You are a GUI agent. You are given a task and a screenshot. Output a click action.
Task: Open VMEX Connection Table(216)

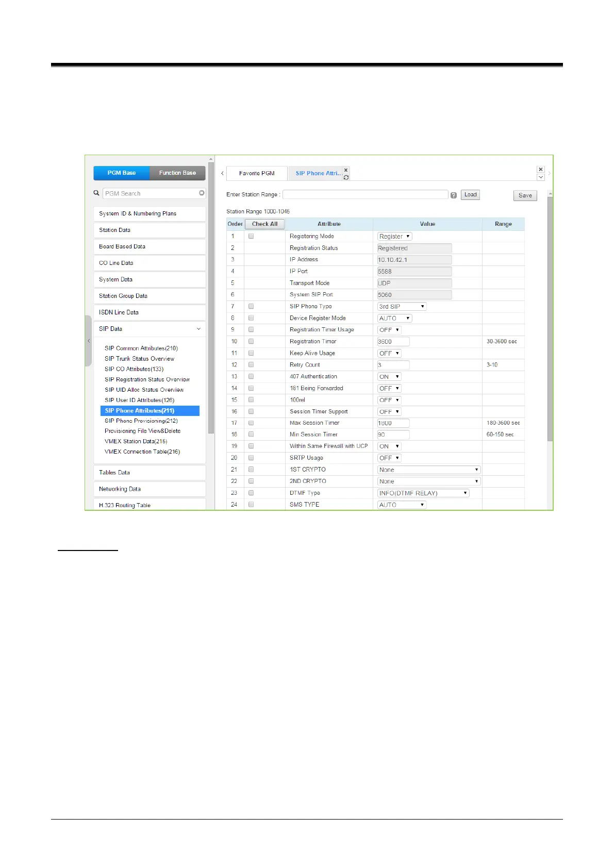(x=142, y=452)
